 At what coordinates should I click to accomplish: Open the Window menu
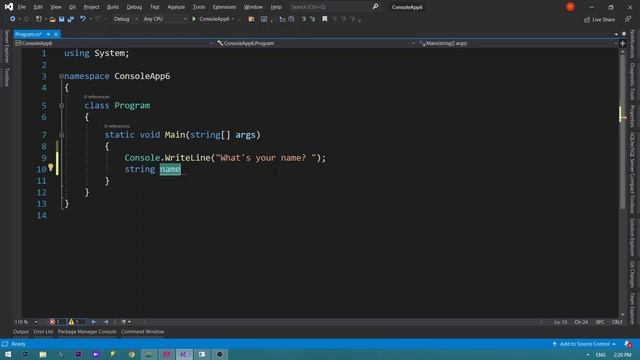point(253,7)
